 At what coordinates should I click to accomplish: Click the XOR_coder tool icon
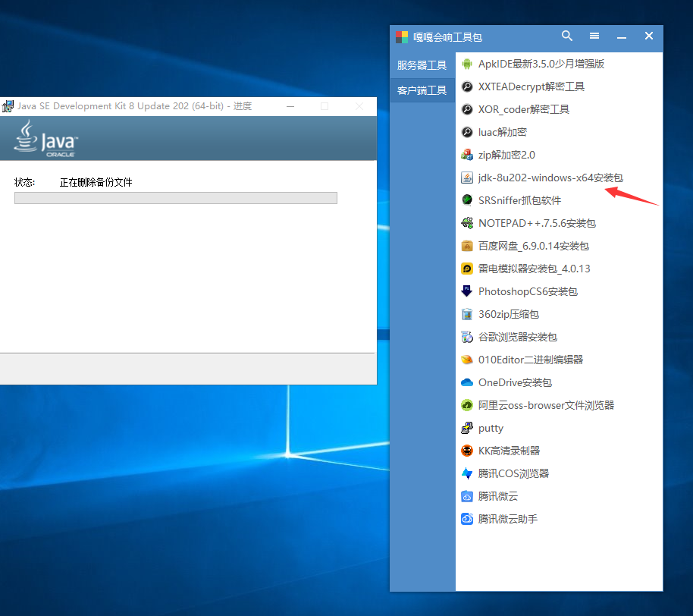[467, 109]
